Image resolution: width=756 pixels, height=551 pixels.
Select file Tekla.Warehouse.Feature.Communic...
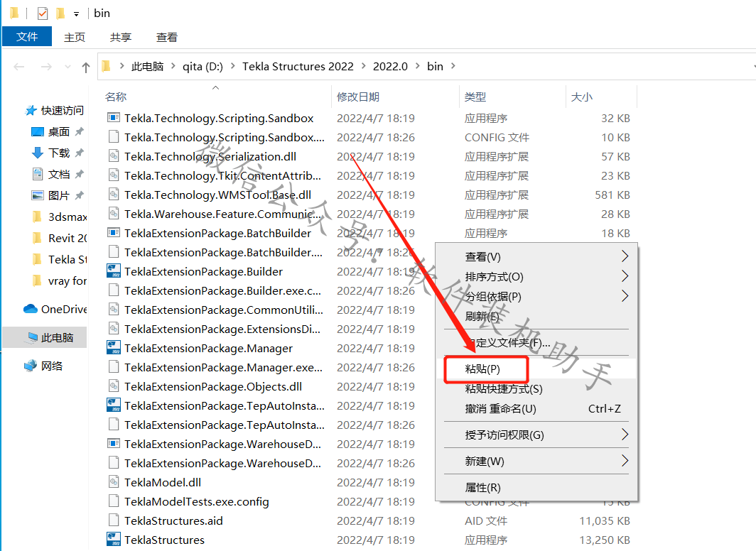pyautogui.click(x=224, y=214)
